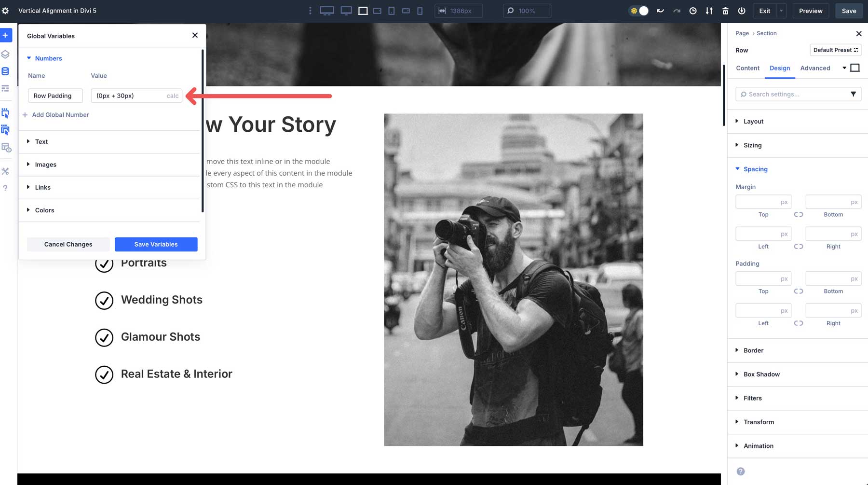The image size is (868, 485).
Task: Click inside the Top margin input field
Action: pos(763,202)
